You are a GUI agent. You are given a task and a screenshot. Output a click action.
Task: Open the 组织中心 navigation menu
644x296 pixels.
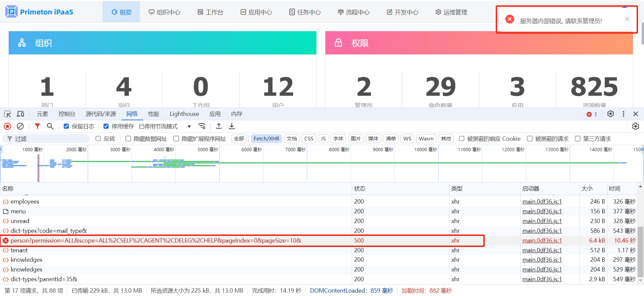(164, 12)
